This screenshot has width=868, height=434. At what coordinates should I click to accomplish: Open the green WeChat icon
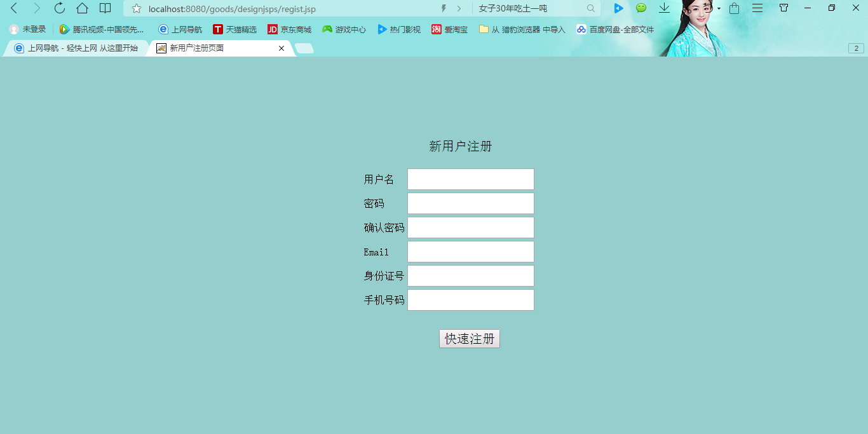point(641,8)
